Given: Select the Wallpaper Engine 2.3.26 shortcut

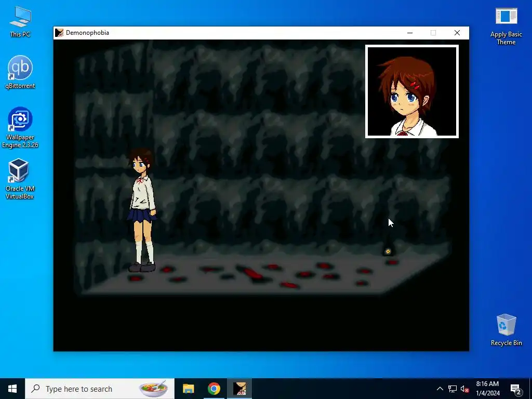Looking at the screenshot, I should click(x=20, y=128).
